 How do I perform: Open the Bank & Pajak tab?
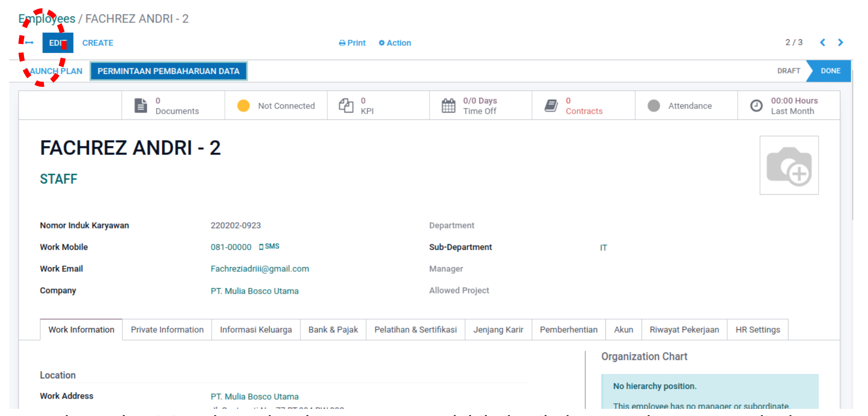tap(333, 330)
